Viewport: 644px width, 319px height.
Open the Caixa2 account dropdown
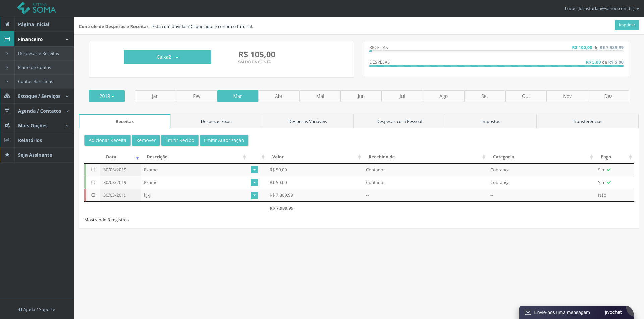[x=168, y=57]
